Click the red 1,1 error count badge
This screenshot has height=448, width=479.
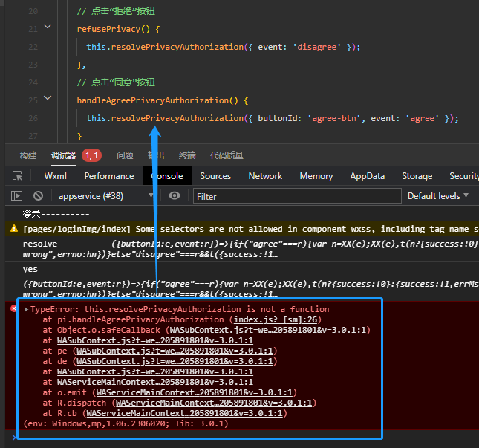coord(91,155)
